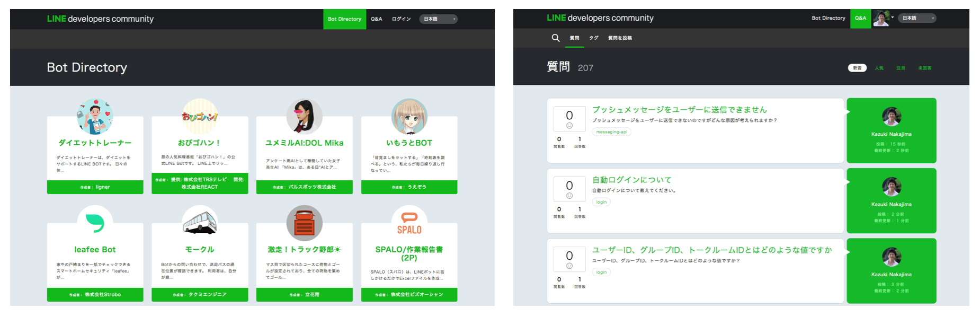Image resolution: width=980 pixels, height=316 pixels.
Task: Open the 質問を投稿 sub-tab
Action: 620,38
